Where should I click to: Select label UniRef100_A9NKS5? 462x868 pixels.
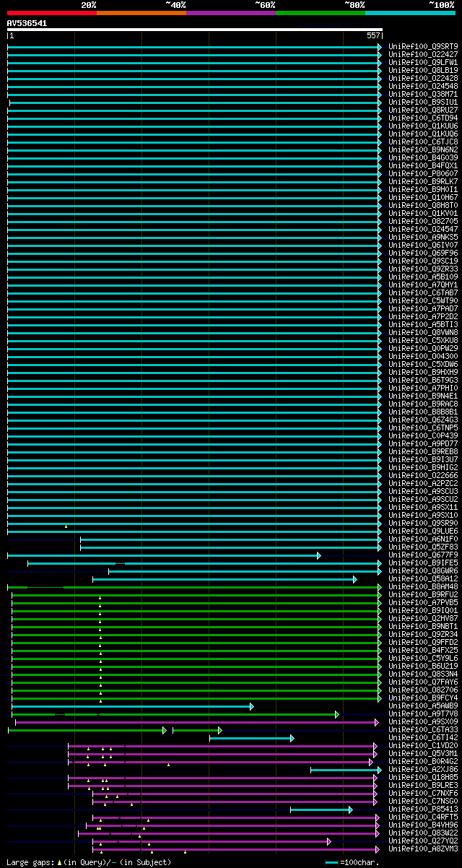pyautogui.click(x=423, y=237)
